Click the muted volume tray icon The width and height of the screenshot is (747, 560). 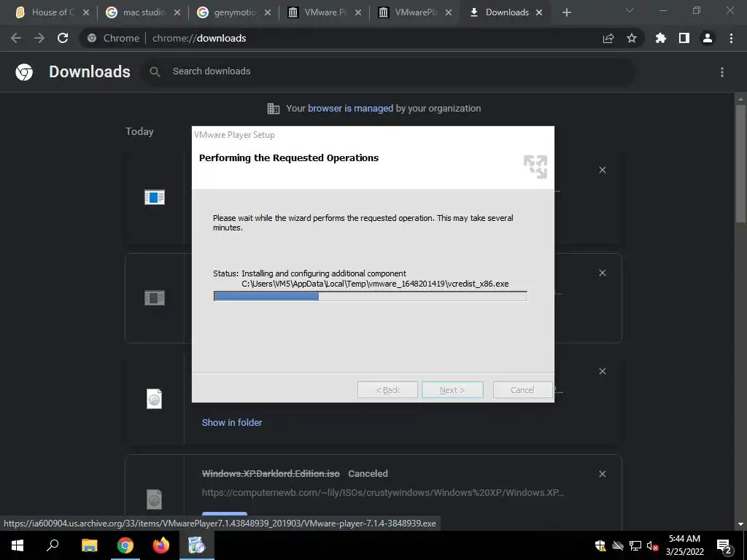point(652,545)
